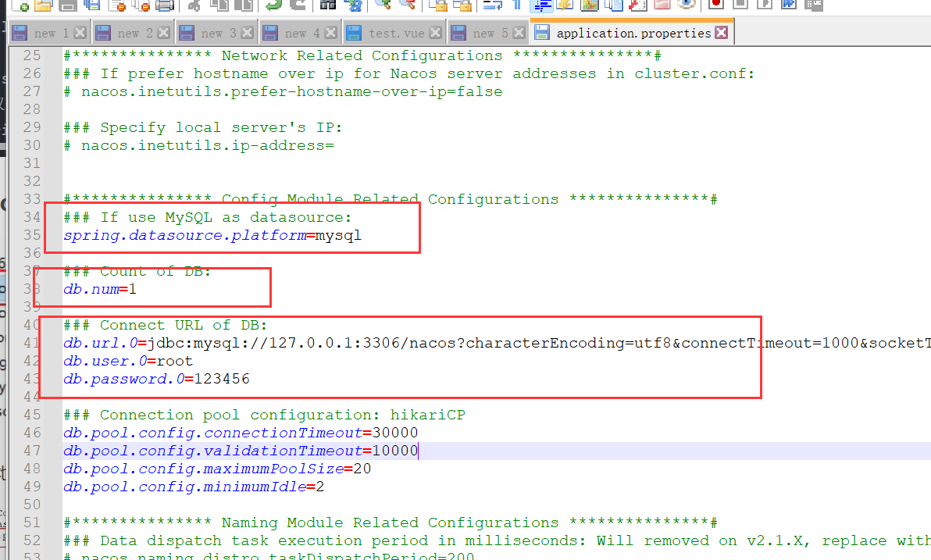Click line number 28 in margin
Image resolution: width=931 pixels, height=560 pixels.
tap(32, 110)
